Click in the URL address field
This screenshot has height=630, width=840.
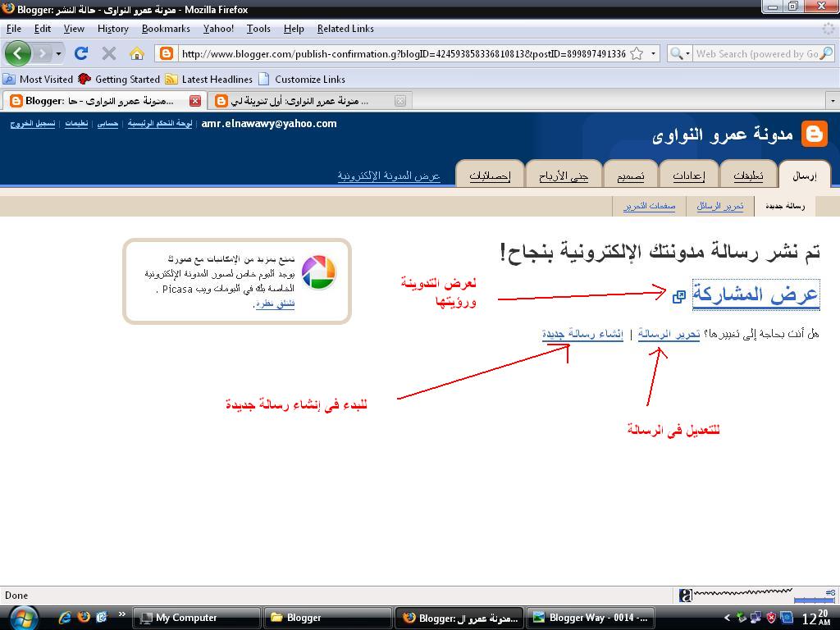click(x=403, y=53)
